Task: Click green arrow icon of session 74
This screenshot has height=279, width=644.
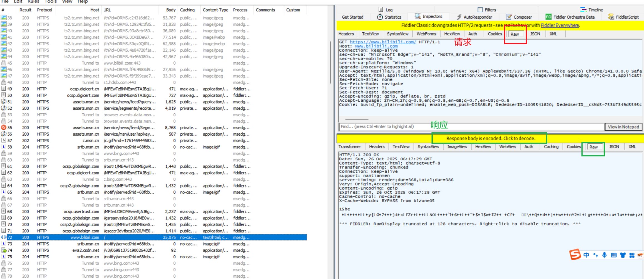Action: click(x=4, y=250)
